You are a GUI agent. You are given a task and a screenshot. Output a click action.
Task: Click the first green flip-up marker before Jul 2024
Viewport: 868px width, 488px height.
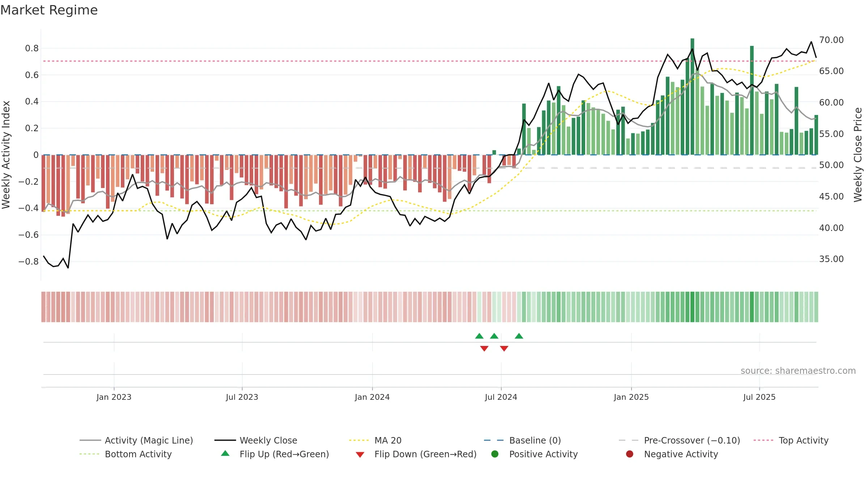click(479, 336)
